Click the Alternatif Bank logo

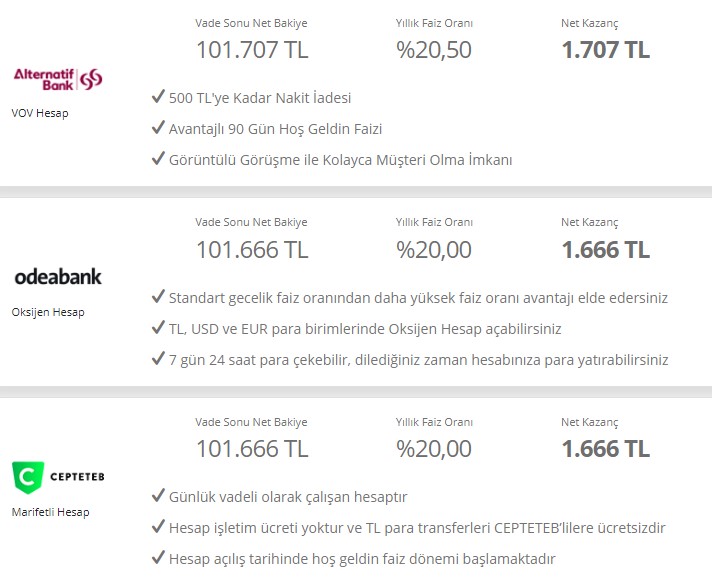pos(58,79)
